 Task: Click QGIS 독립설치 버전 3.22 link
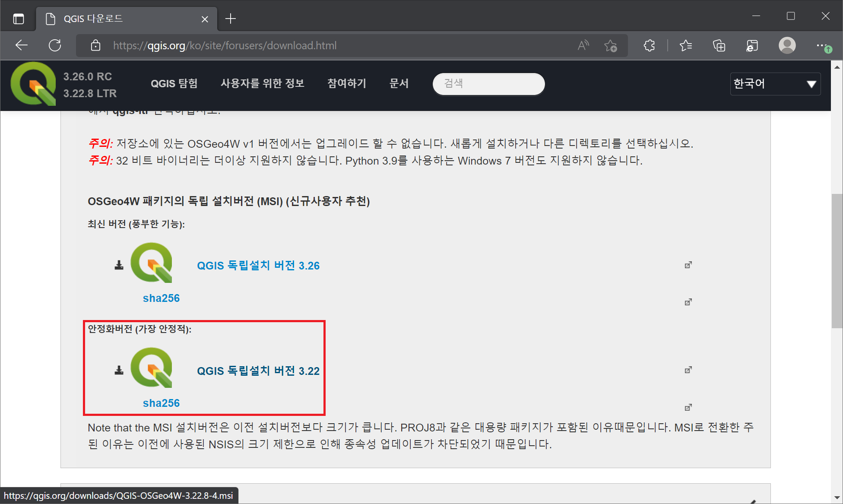[258, 371]
